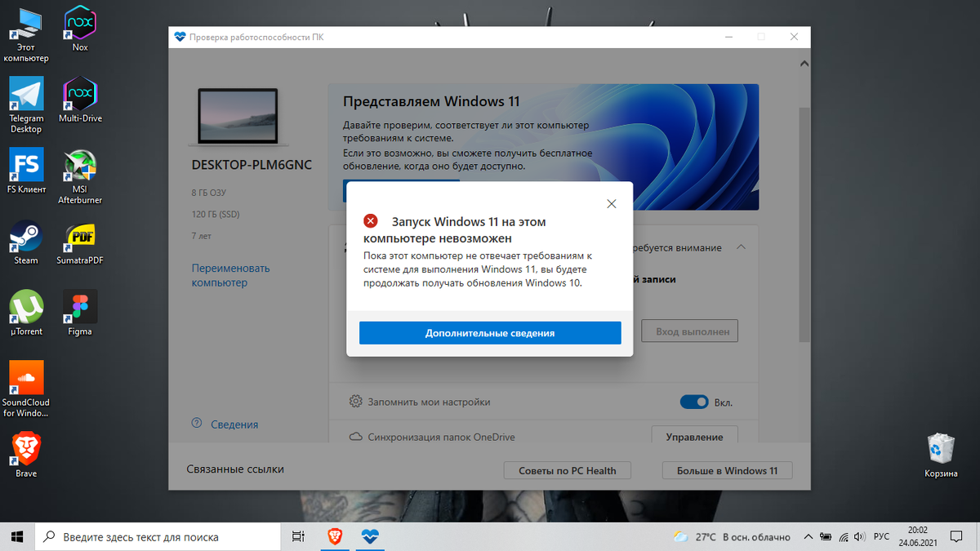
Task: Open volume icon in system tray
Action: pyautogui.click(x=859, y=537)
